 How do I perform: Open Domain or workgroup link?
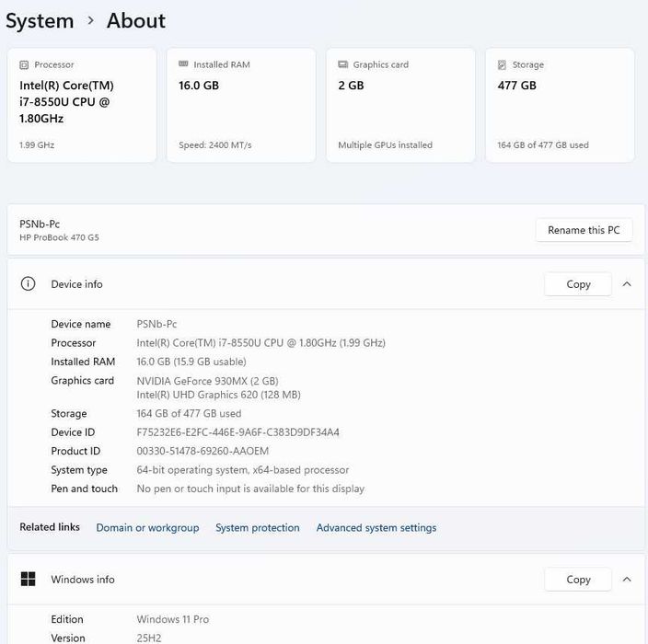pyautogui.click(x=147, y=527)
